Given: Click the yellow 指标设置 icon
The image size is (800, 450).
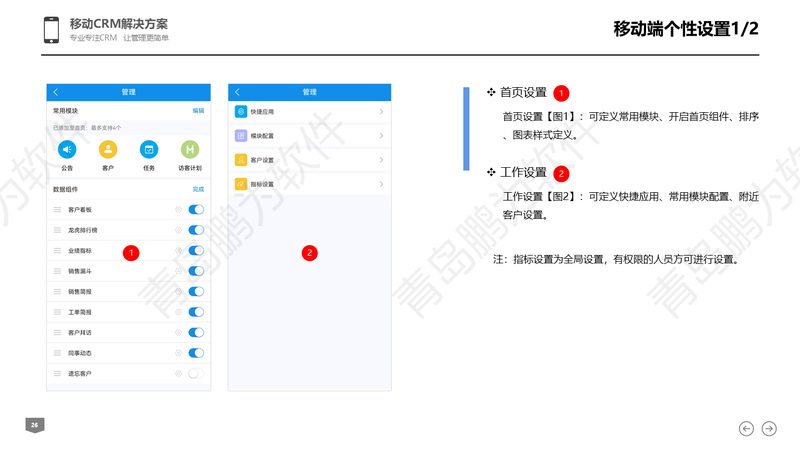Looking at the screenshot, I should pos(241,184).
